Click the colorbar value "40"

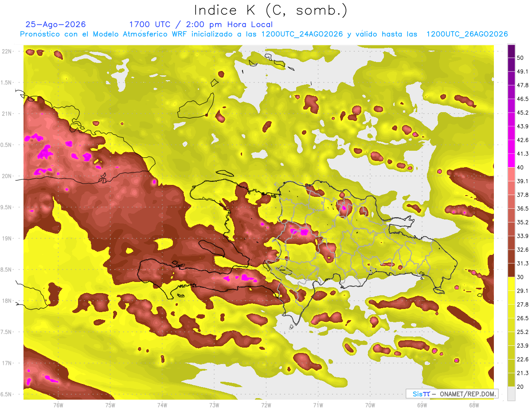521,168
